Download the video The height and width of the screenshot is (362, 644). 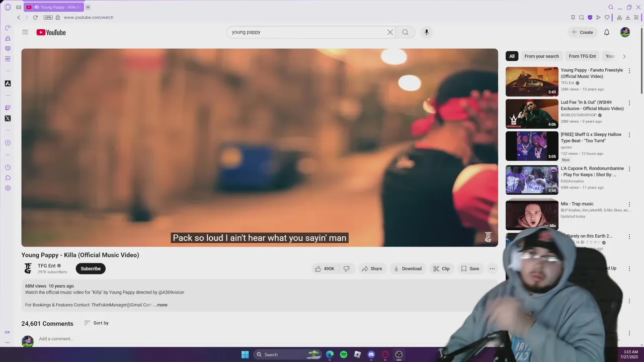(x=408, y=268)
